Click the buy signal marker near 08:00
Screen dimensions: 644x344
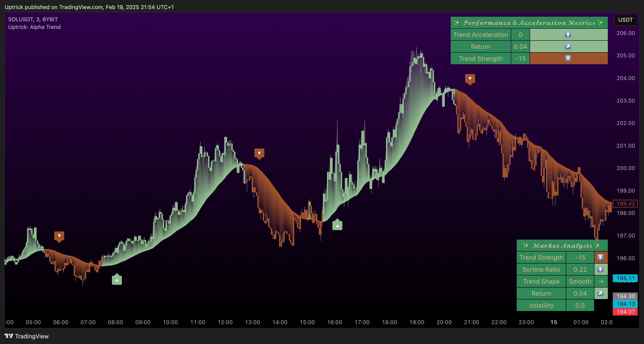tap(117, 279)
